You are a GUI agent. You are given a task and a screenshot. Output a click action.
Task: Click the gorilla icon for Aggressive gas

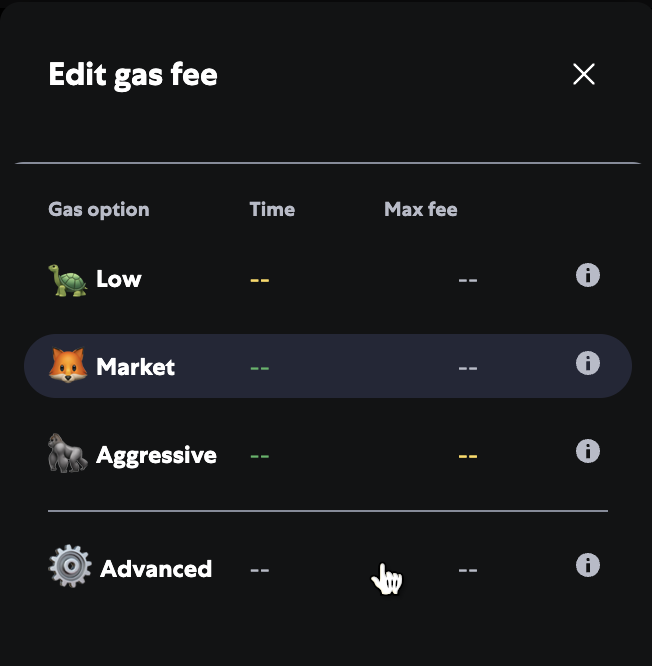pyautogui.click(x=68, y=454)
